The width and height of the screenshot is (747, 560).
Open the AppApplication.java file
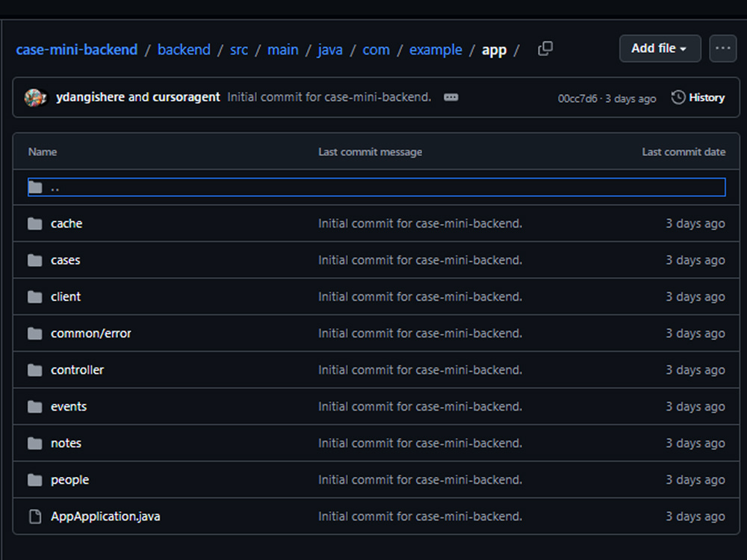(x=105, y=516)
